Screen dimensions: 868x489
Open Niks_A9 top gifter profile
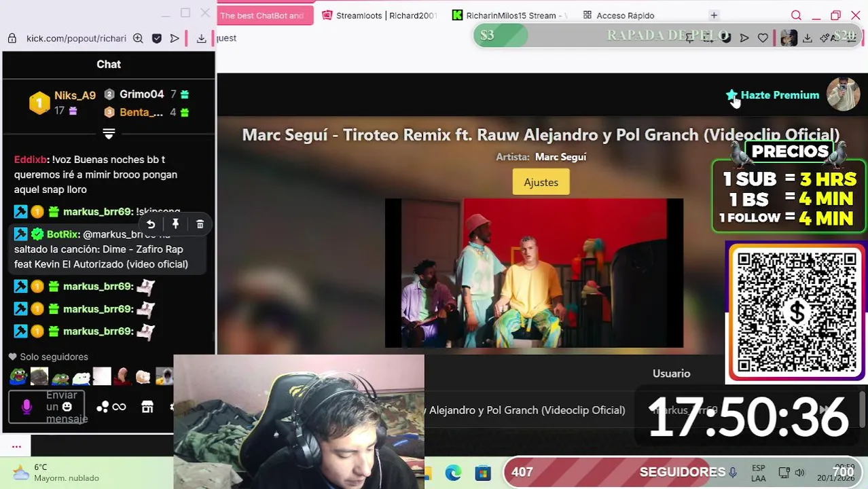(x=75, y=96)
